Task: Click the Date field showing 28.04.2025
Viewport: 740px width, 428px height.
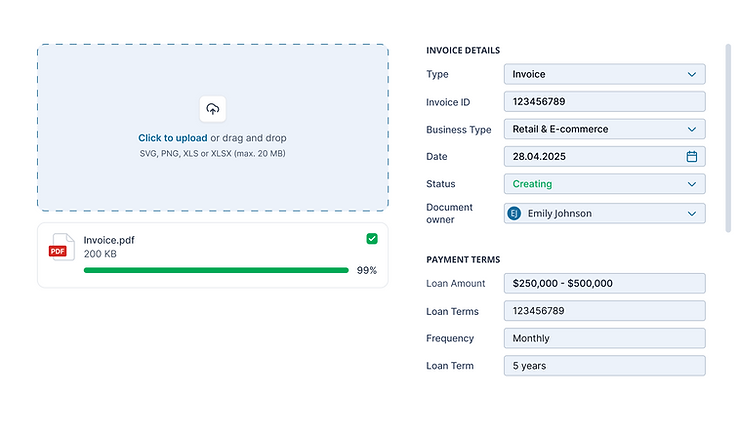Action: (x=605, y=157)
